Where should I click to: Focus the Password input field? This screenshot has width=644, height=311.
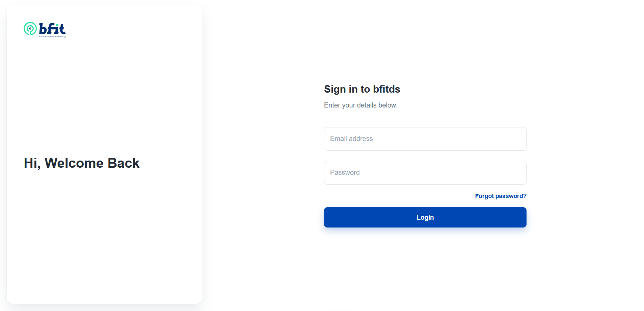(x=425, y=173)
